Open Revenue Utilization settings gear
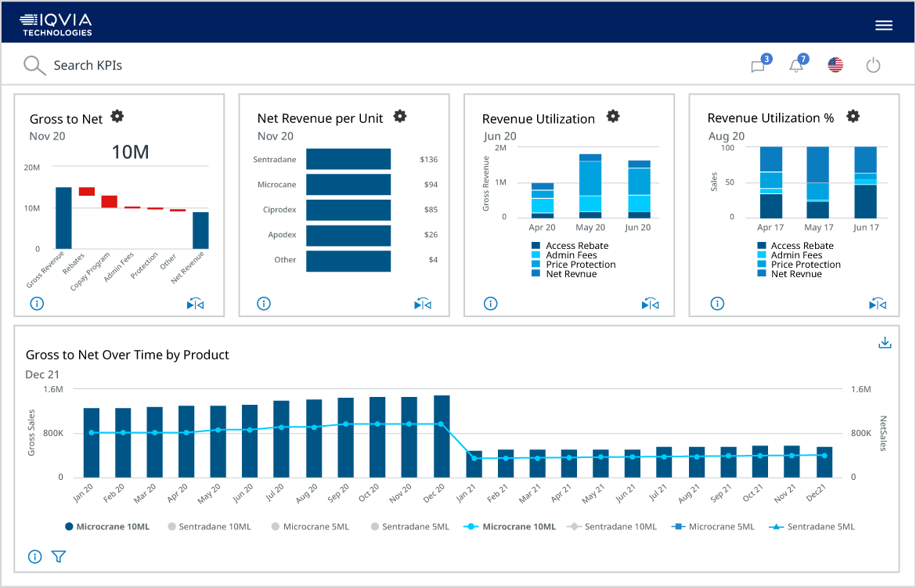The image size is (916, 588). click(x=613, y=117)
